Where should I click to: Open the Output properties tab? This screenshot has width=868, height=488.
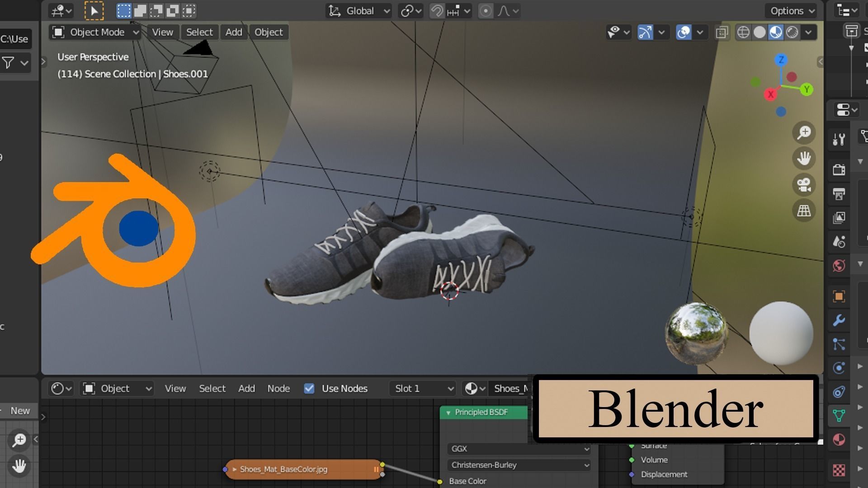839,194
